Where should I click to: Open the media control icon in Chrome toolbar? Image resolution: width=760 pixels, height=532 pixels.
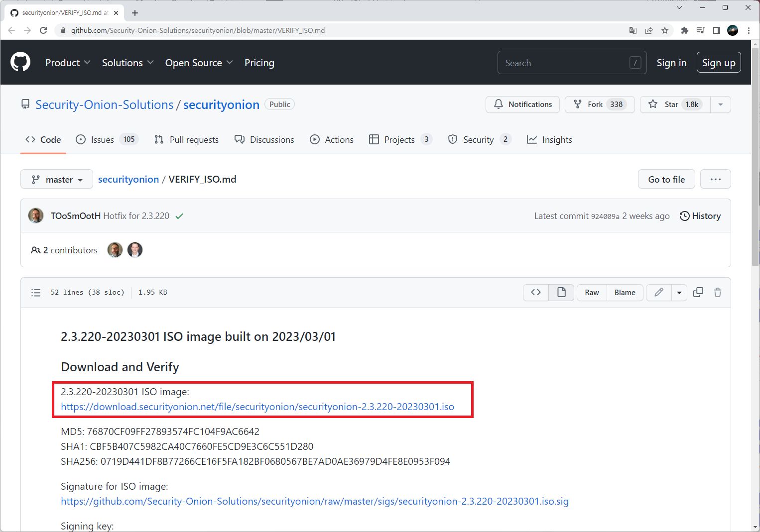point(700,30)
